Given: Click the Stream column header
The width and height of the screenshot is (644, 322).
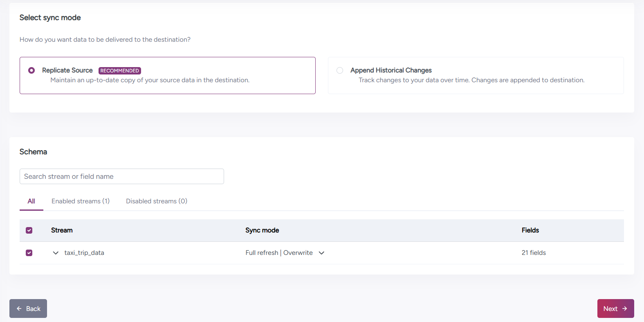Looking at the screenshot, I should (x=62, y=230).
